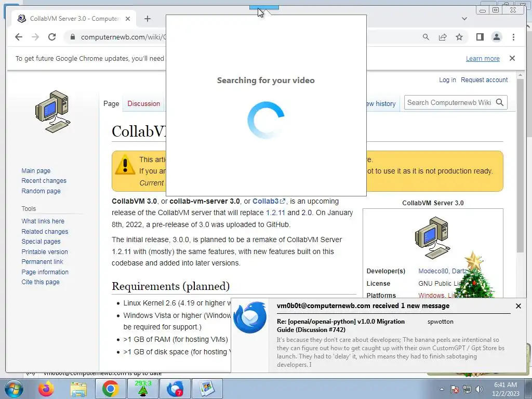532x399 pixels.
Task: Switch to Thunderbird in the taskbar
Action: [x=175, y=389]
